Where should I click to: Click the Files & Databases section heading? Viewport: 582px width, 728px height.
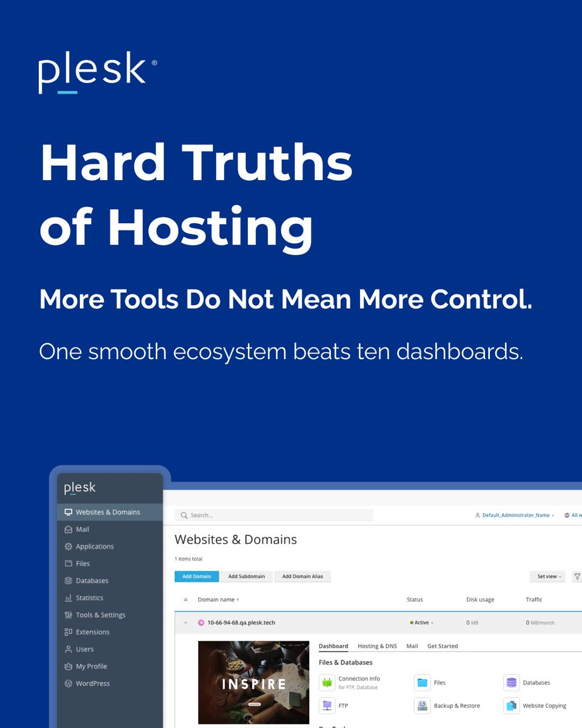pos(346,662)
